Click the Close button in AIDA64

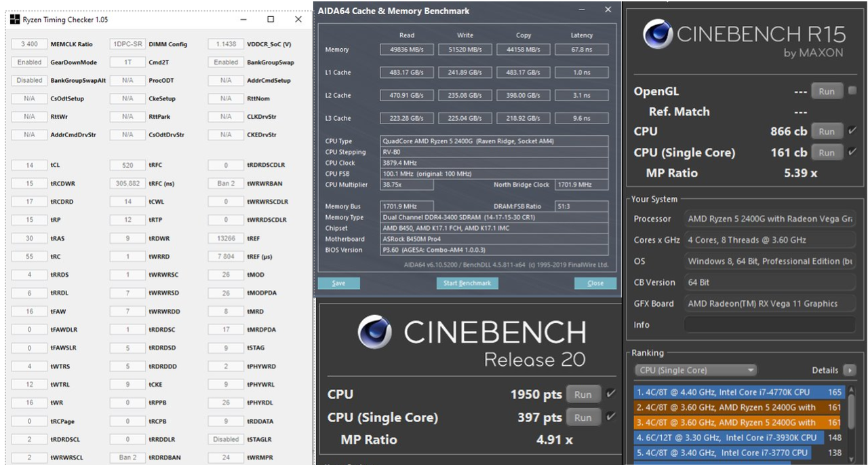pyautogui.click(x=595, y=283)
